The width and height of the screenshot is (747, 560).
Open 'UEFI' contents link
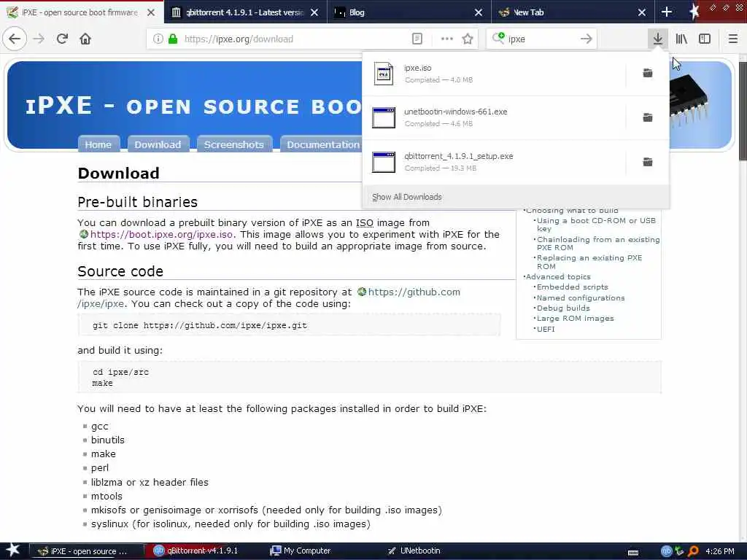(546, 329)
